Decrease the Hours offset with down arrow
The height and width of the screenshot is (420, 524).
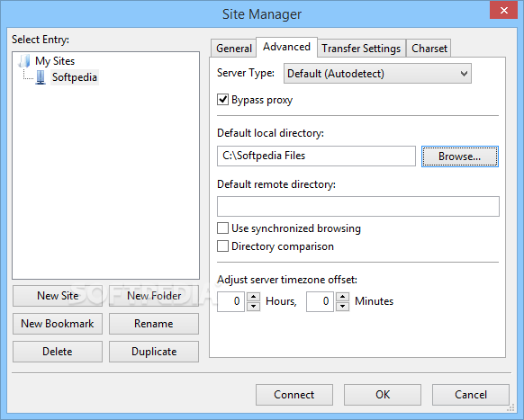click(254, 306)
